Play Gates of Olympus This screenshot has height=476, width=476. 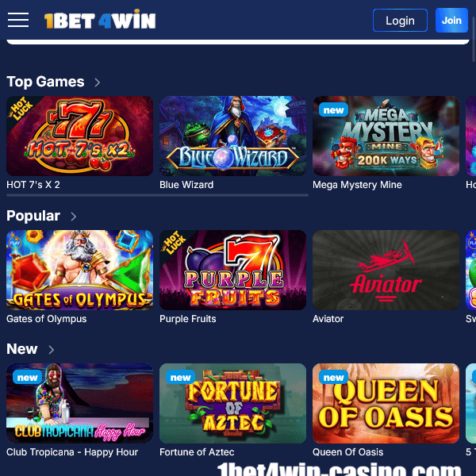coord(79,270)
